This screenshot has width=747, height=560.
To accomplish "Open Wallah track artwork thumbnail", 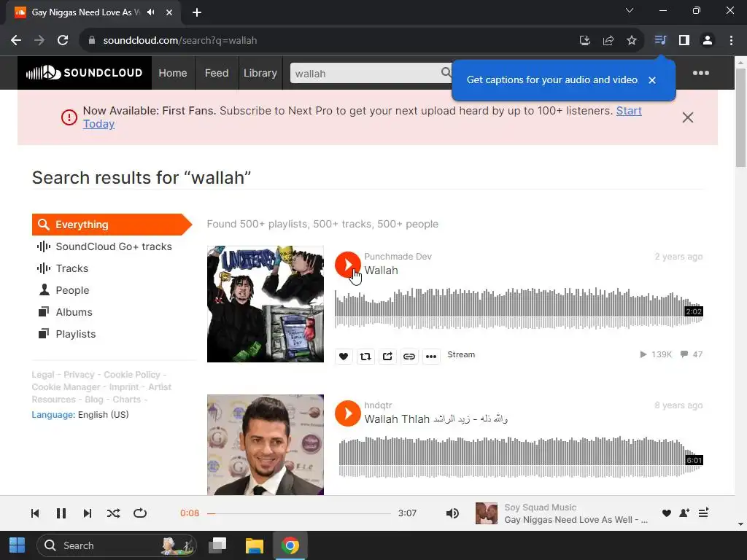I will click(x=266, y=304).
